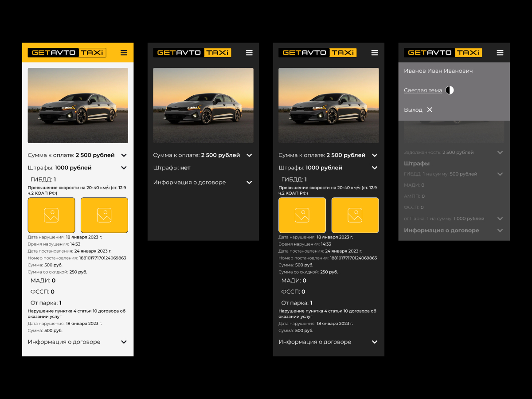Toggle the half-circle theme switch icon

[x=450, y=90]
